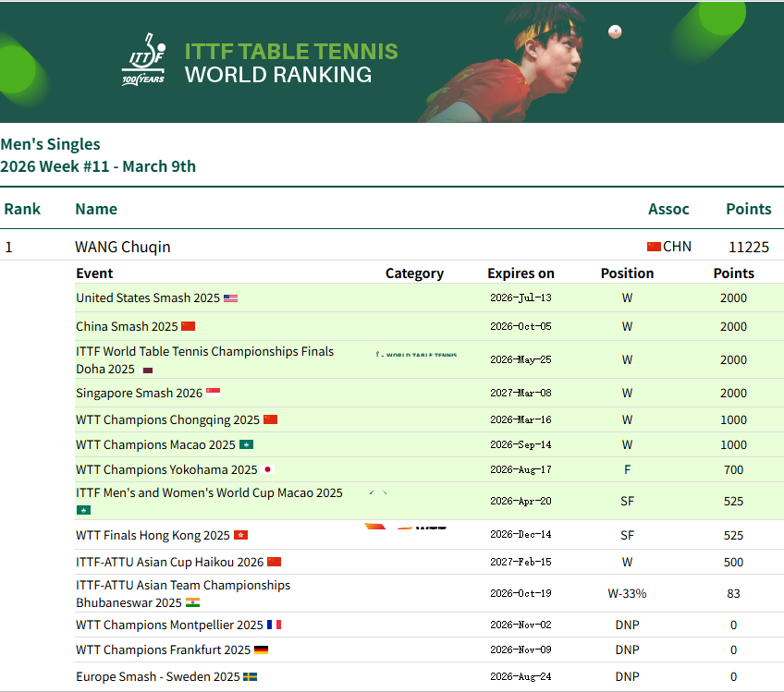Image resolution: width=784 pixels, height=692 pixels.
Task: Click the World Table Tennis category logo
Action: point(416,354)
